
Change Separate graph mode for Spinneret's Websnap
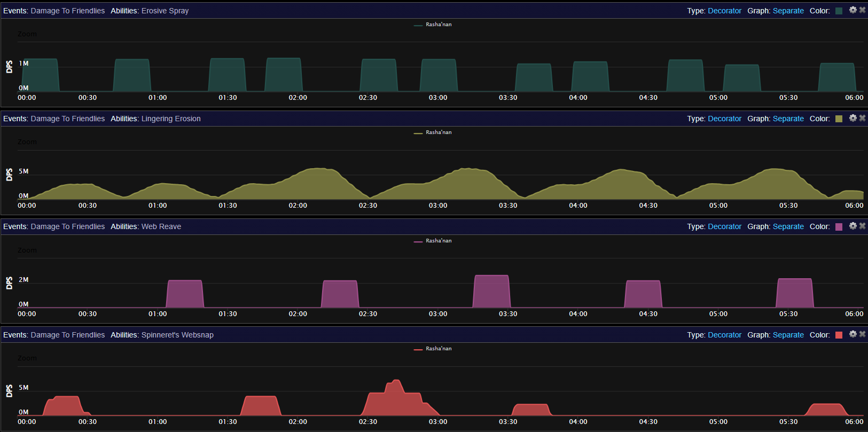tap(788, 335)
